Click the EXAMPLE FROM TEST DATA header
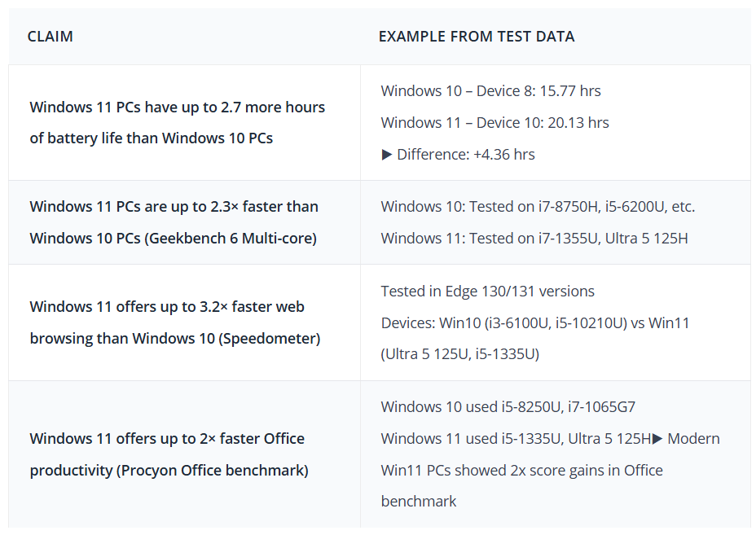The width and height of the screenshot is (756, 535). tap(477, 37)
